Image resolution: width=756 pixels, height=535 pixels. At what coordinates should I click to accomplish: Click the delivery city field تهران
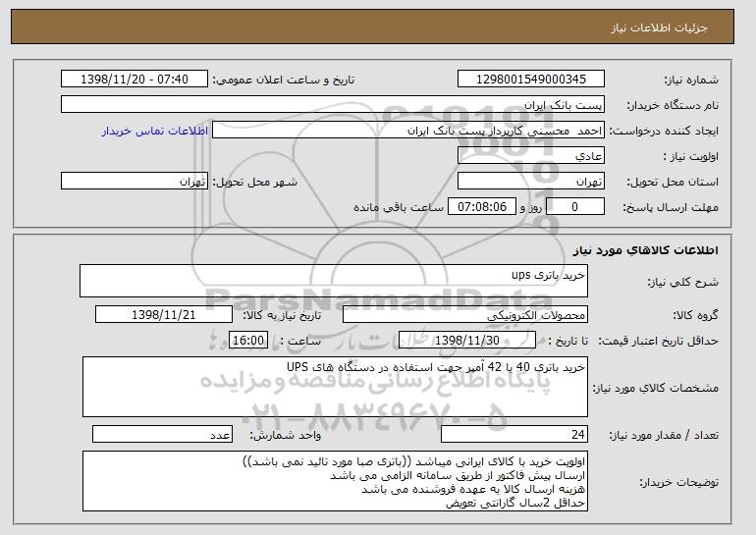pyautogui.click(x=135, y=182)
